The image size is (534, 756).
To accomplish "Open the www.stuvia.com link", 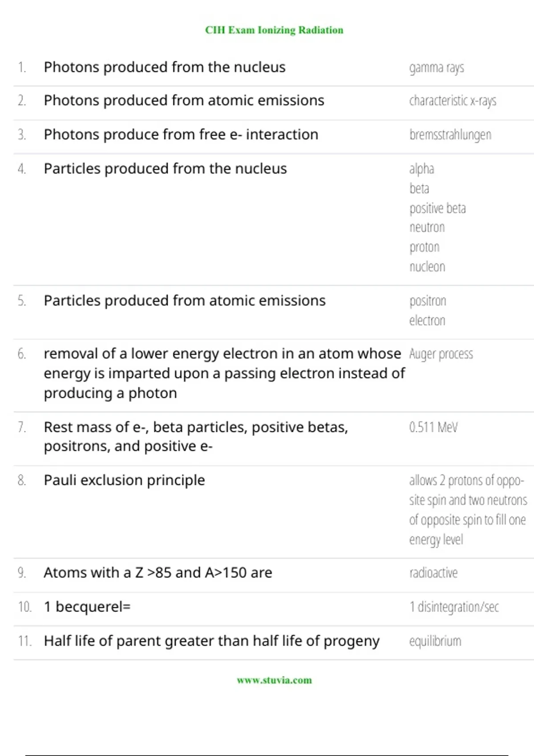I will (274, 680).
